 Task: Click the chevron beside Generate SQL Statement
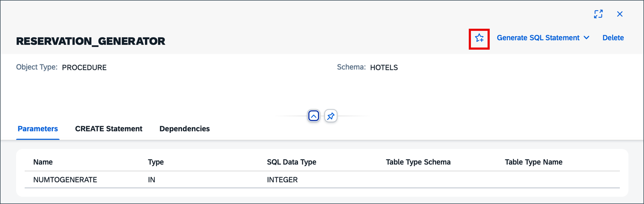point(586,38)
